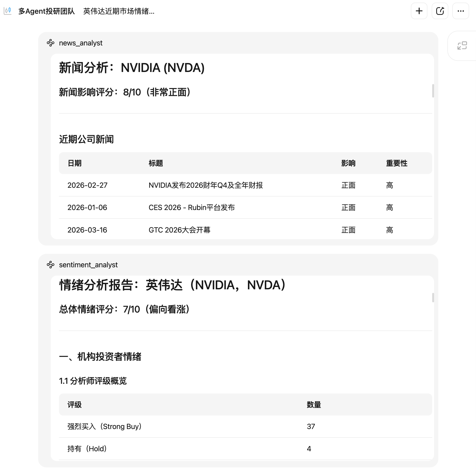
Task: Collapse the report card using the shrink icon
Action: (462, 45)
